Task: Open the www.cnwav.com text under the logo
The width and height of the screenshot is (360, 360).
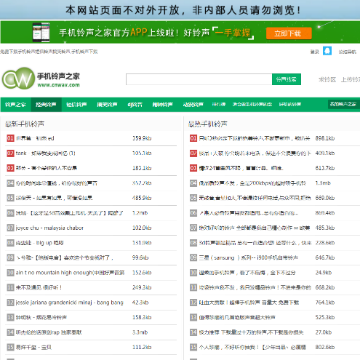Action: [x=59, y=85]
